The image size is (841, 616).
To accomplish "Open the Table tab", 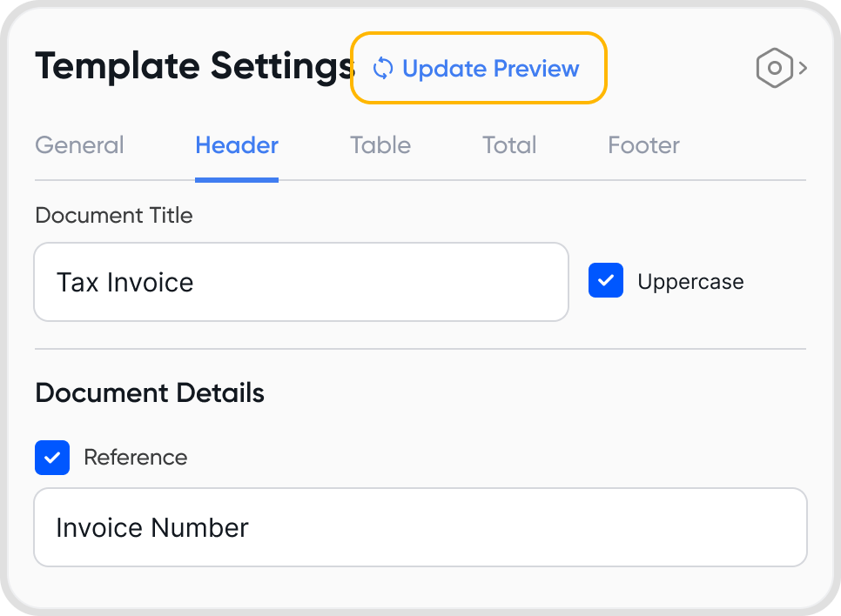I will [380, 145].
